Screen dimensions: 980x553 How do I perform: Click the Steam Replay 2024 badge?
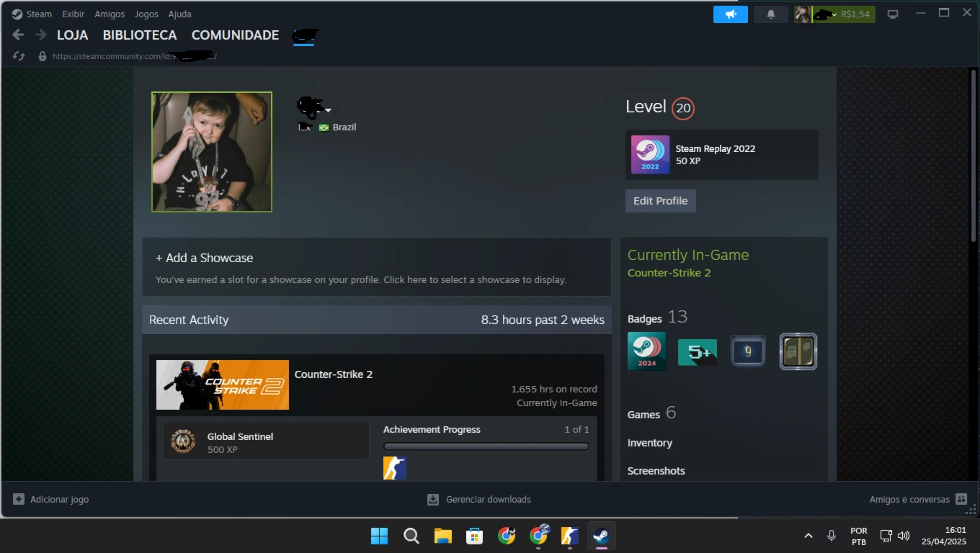pyautogui.click(x=646, y=351)
